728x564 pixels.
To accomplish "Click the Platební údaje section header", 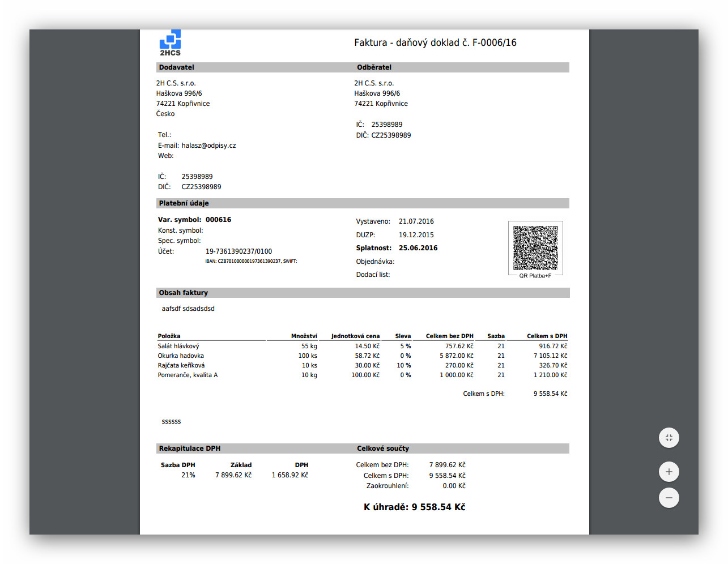I will click(x=184, y=203).
